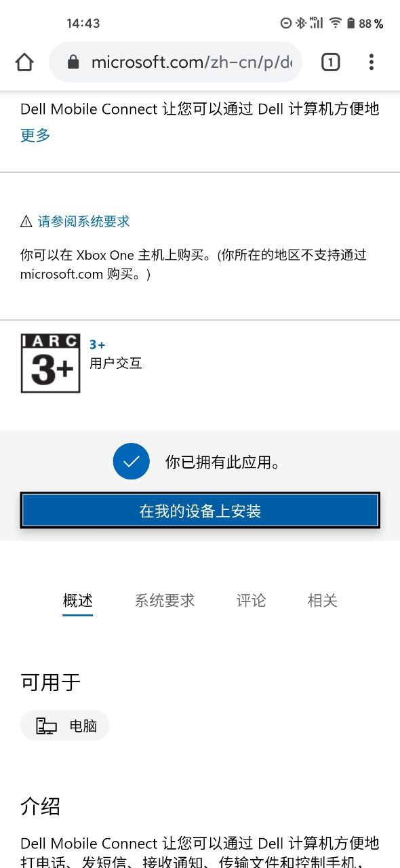Tap the computer device icon next to 电脑
The width and height of the screenshot is (400, 868).
coord(46,726)
